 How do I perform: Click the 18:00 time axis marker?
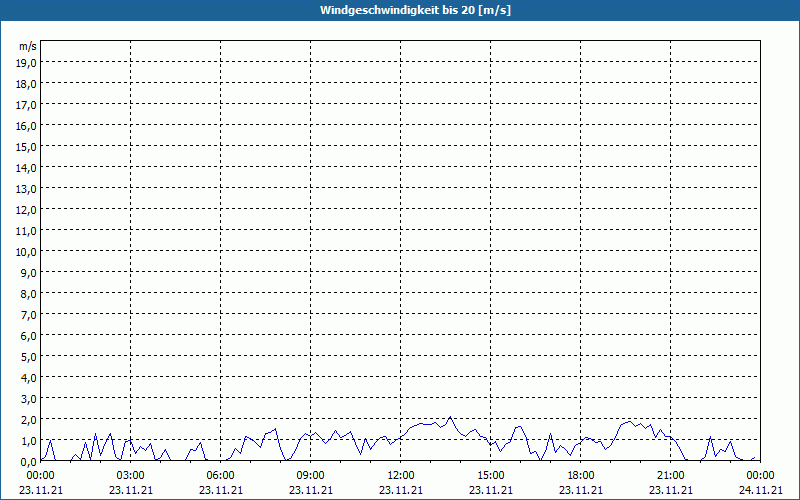(x=581, y=476)
